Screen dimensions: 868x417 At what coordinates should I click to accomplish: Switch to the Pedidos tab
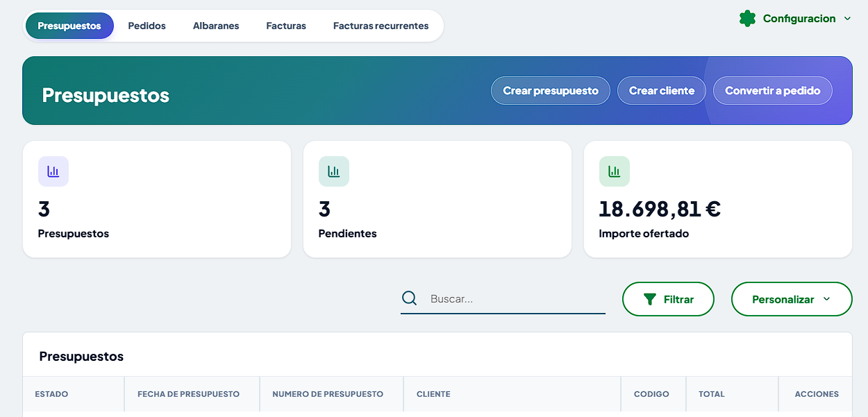(x=147, y=26)
